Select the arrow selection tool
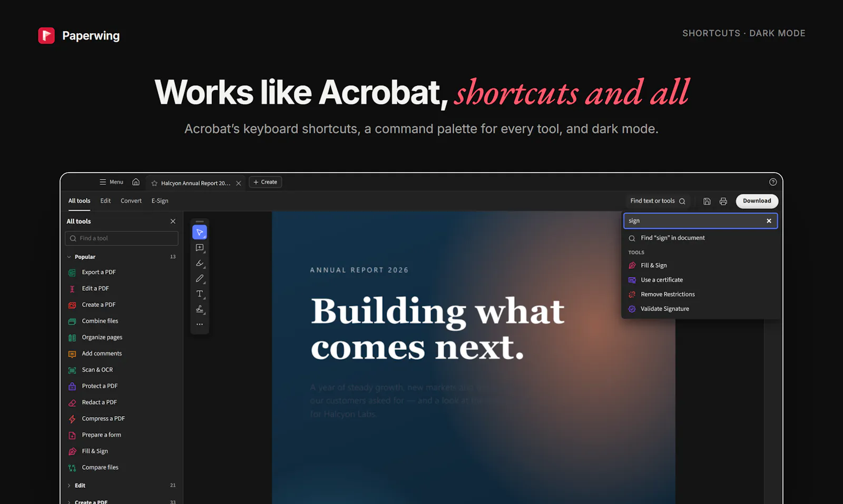The width and height of the screenshot is (843, 504). point(200,232)
